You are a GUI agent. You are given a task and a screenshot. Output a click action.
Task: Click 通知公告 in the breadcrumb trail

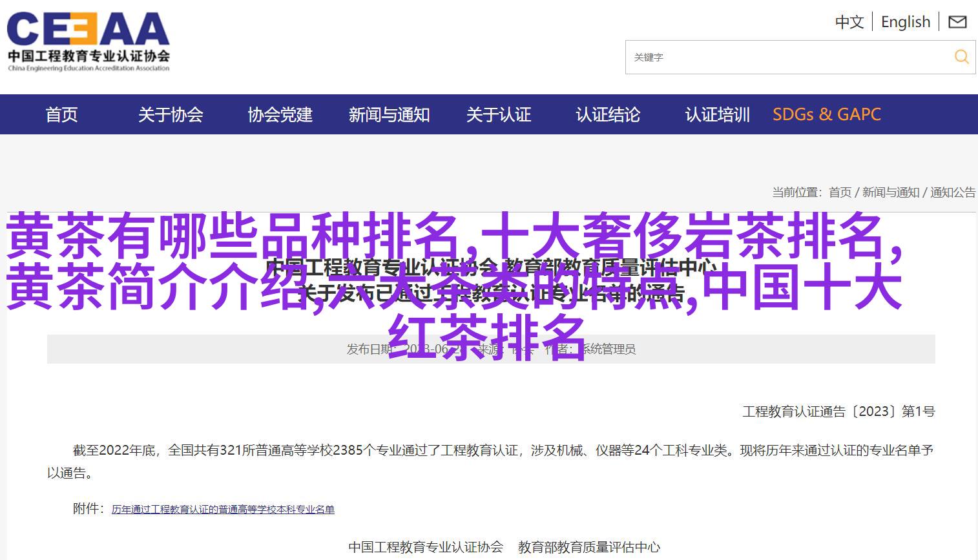click(x=952, y=192)
